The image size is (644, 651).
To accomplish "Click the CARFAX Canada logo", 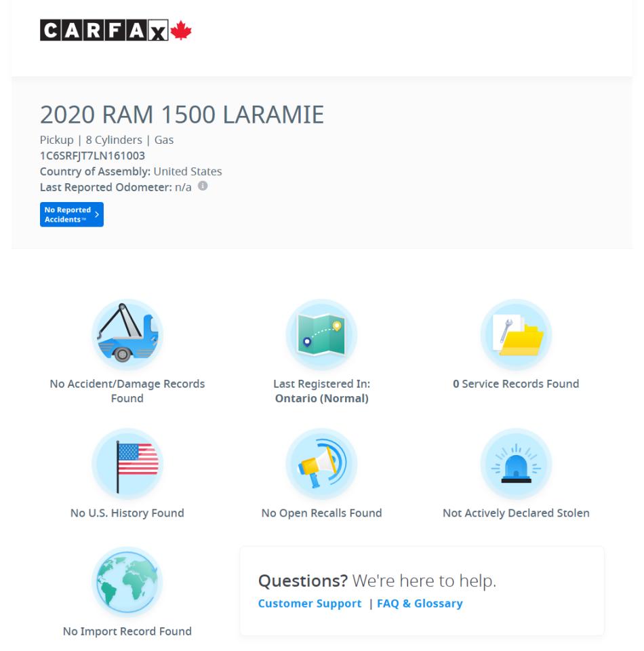I will coord(116,32).
